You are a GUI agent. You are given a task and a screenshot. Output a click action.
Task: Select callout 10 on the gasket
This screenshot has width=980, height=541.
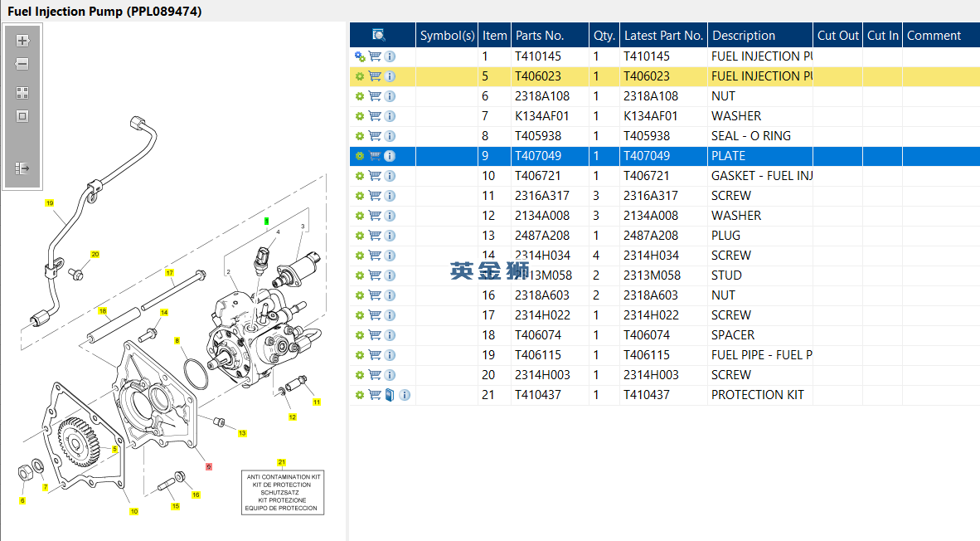tap(133, 511)
